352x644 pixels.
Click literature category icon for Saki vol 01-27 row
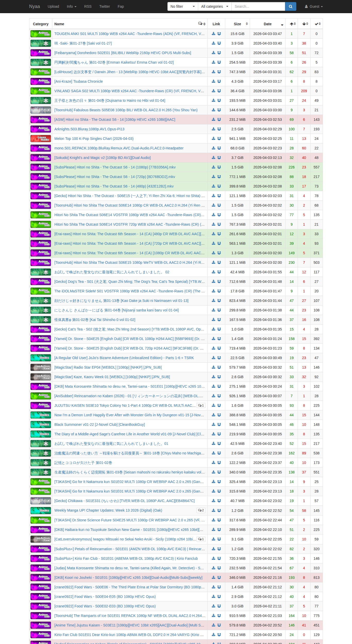tap(41, 43)
